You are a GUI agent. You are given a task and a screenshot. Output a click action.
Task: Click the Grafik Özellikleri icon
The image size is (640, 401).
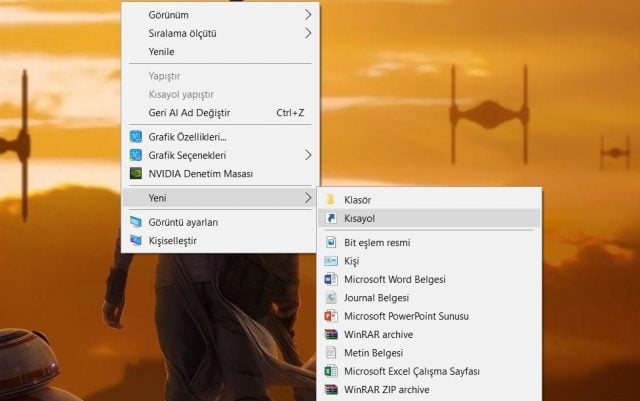136,137
